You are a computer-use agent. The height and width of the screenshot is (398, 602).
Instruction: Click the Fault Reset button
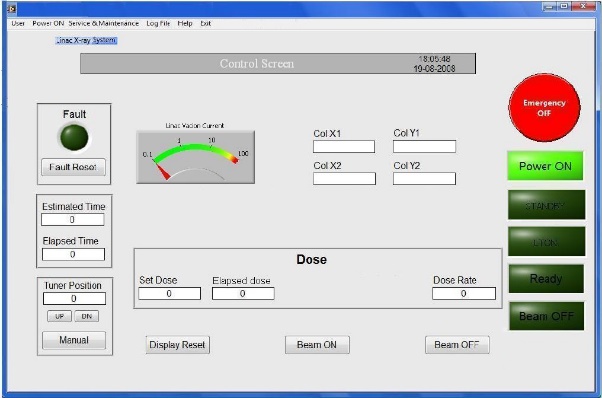coord(73,167)
